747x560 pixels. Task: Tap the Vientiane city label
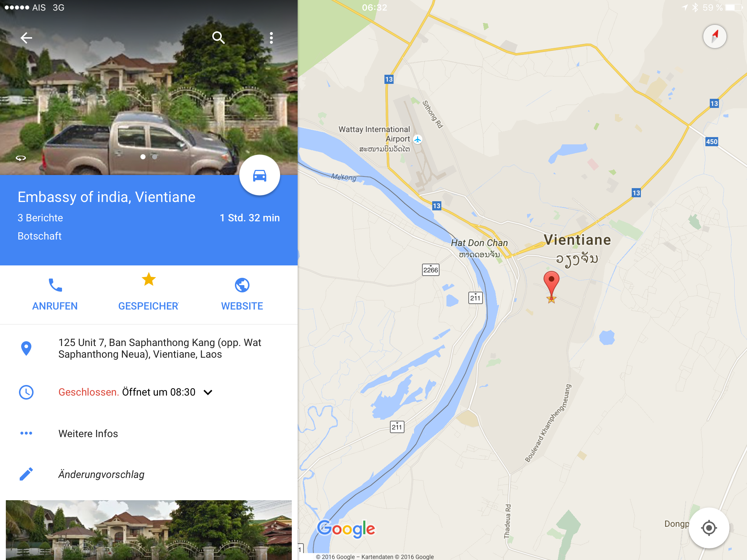pyautogui.click(x=577, y=240)
